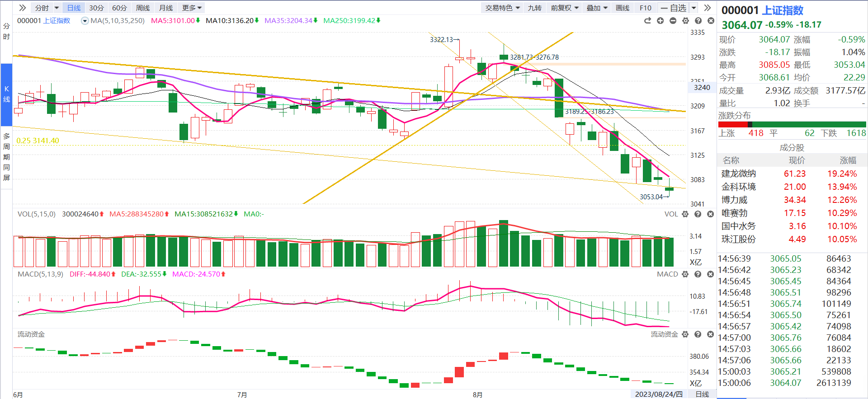Toggle the MA indicator circle arrow
The height and width of the screenshot is (399, 868).
85,21
